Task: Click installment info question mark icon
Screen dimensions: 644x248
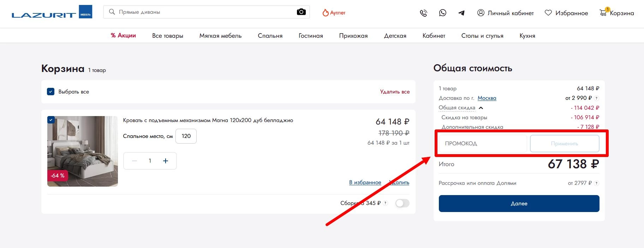Action: coord(596,183)
